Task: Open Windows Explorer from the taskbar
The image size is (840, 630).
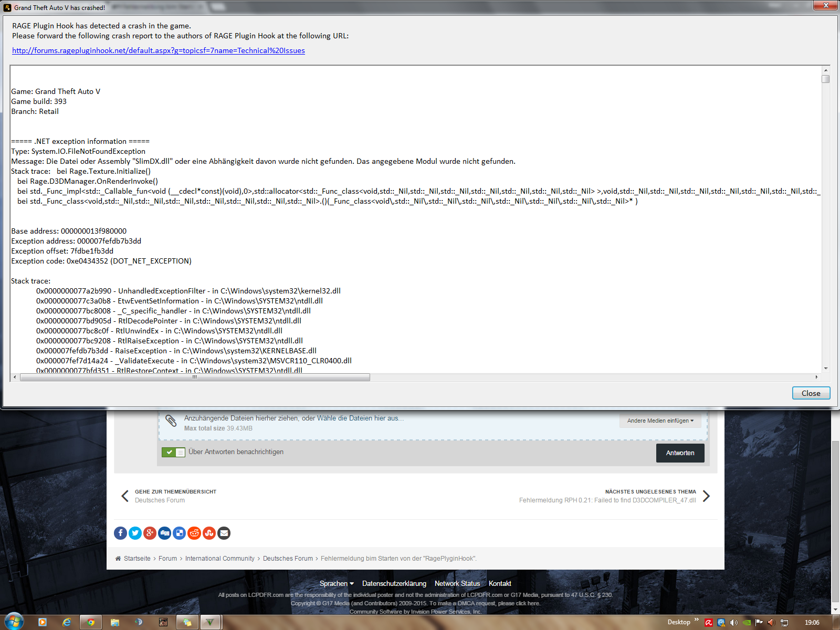Action: [x=115, y=622]
